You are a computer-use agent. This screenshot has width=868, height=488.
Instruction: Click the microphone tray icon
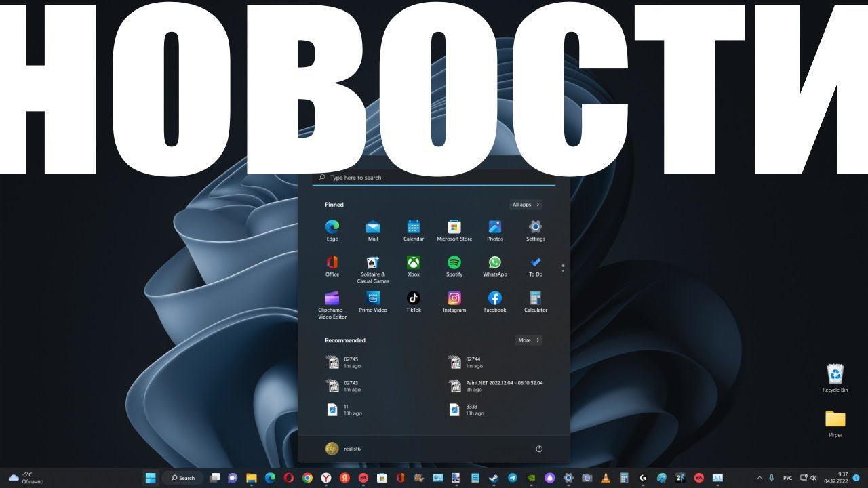pyautogui.click(x=772, y=478)
